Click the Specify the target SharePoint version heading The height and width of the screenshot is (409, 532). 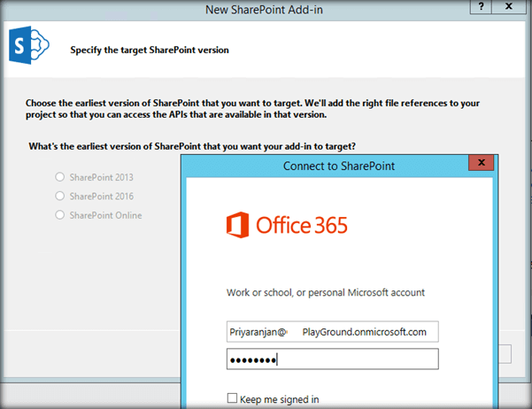tap(150, 50)
